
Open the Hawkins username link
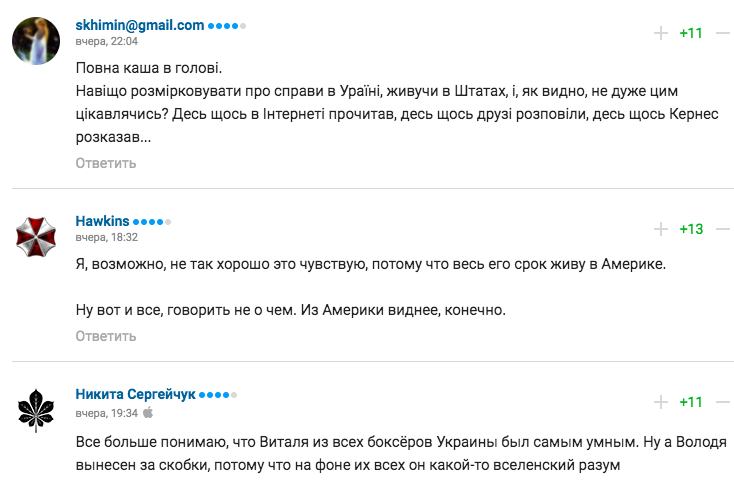point(102,221)
